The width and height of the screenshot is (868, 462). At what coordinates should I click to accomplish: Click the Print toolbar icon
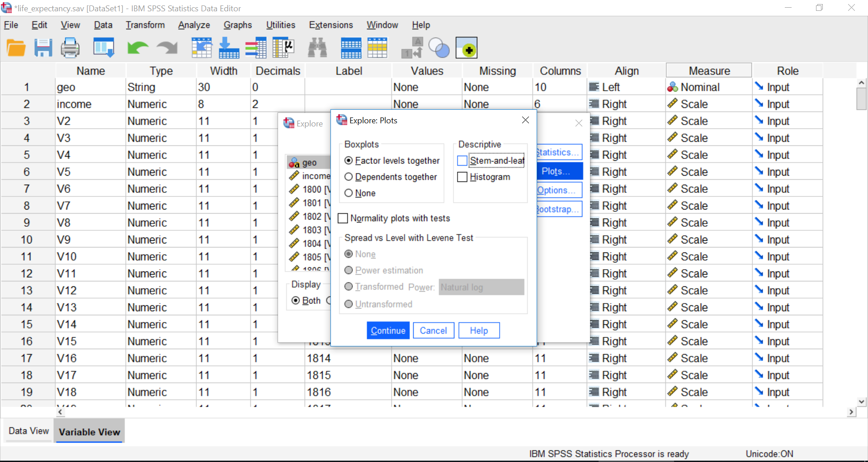coord(70,48)
